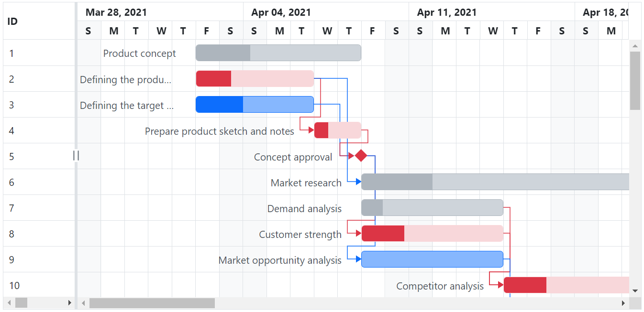This screenshot has height=312, width=644.
Task: Click the Apr 11, 2021 week header
Action: pos(447,12)
